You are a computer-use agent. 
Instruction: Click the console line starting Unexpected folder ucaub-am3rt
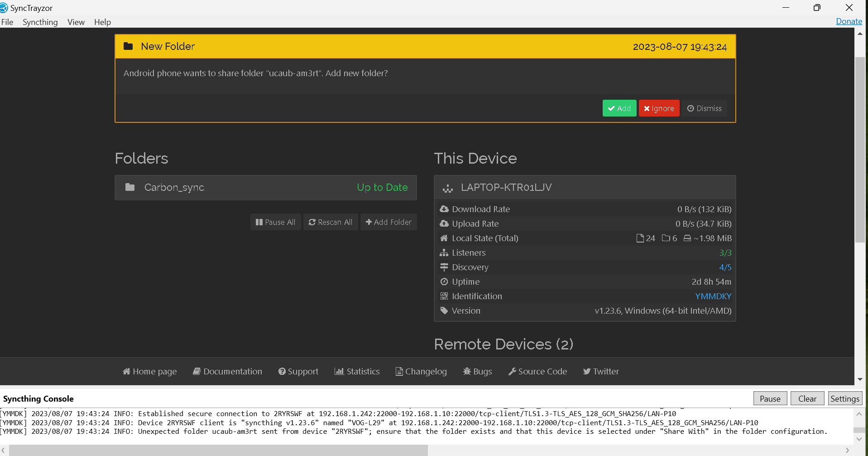coord(414,432)
